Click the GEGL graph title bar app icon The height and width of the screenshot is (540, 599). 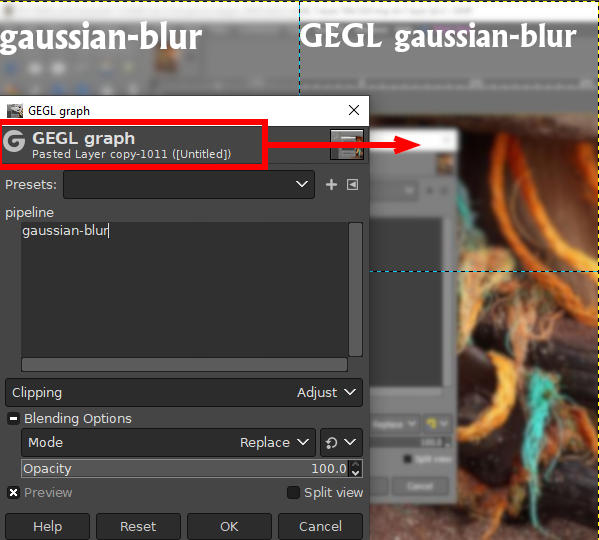point(15,111)
